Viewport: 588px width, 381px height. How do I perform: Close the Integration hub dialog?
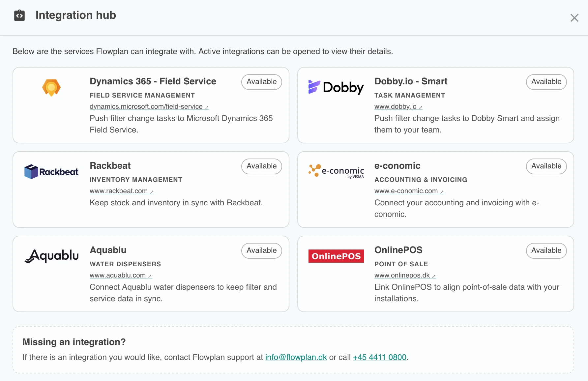coord(574,18)
